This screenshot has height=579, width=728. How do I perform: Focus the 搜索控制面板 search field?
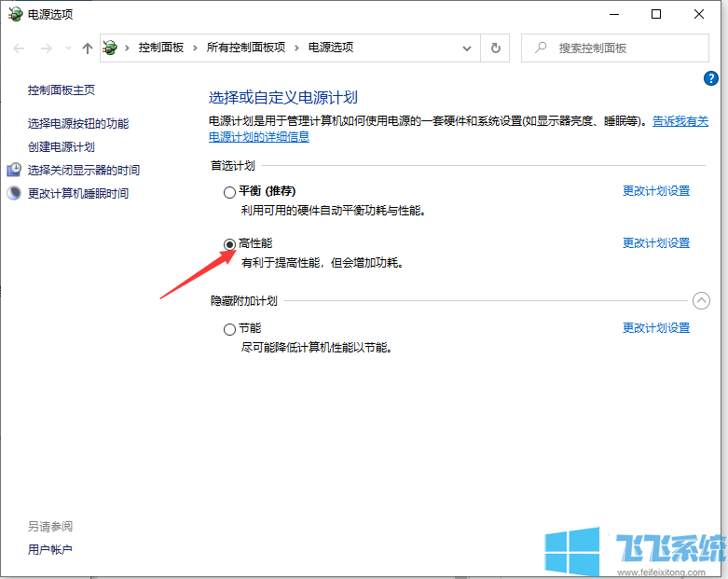[x=614, y=48]
